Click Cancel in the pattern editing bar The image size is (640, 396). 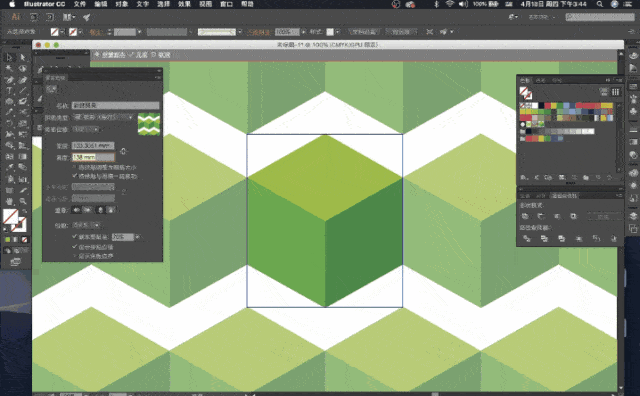coord(161,55)
